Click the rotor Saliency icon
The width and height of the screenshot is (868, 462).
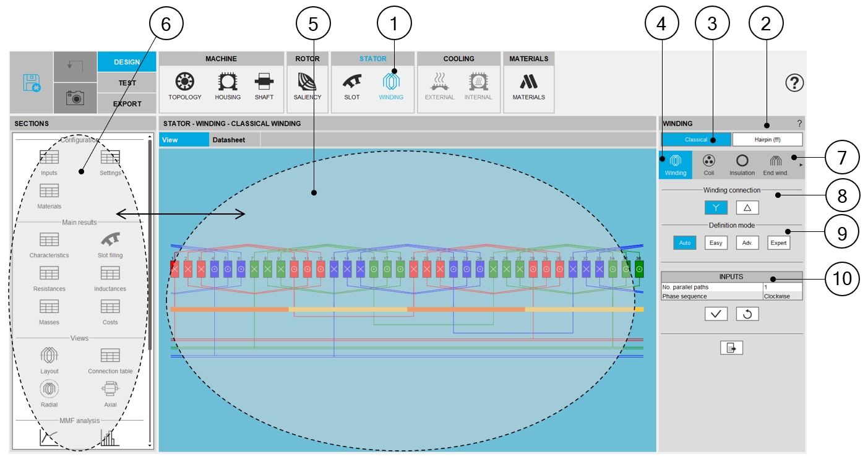(x=307, y=83)
